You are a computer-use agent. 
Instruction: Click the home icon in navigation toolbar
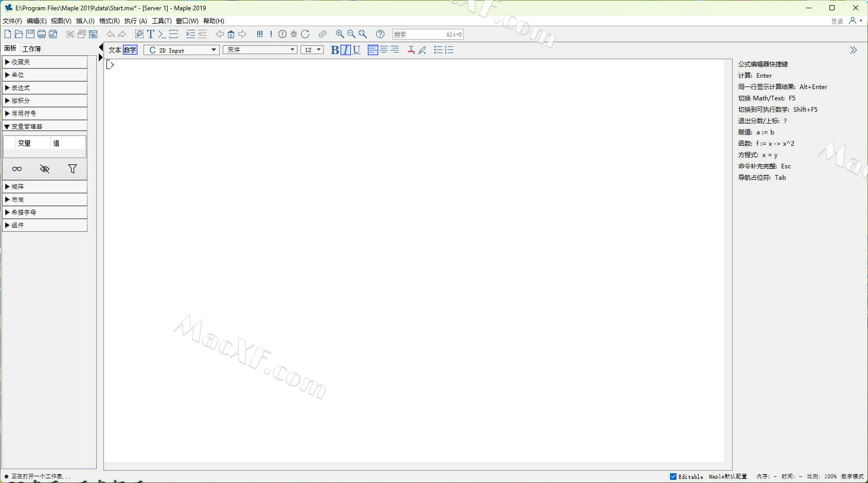click(231, 34)
